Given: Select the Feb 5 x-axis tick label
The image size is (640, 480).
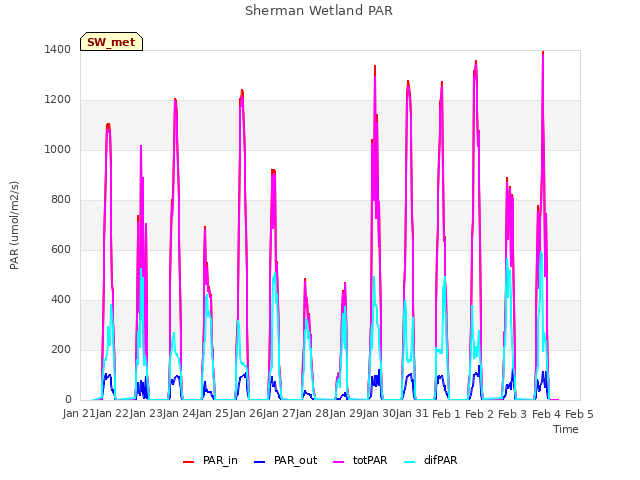Looking at the screenshot, I should click(580, 414).
